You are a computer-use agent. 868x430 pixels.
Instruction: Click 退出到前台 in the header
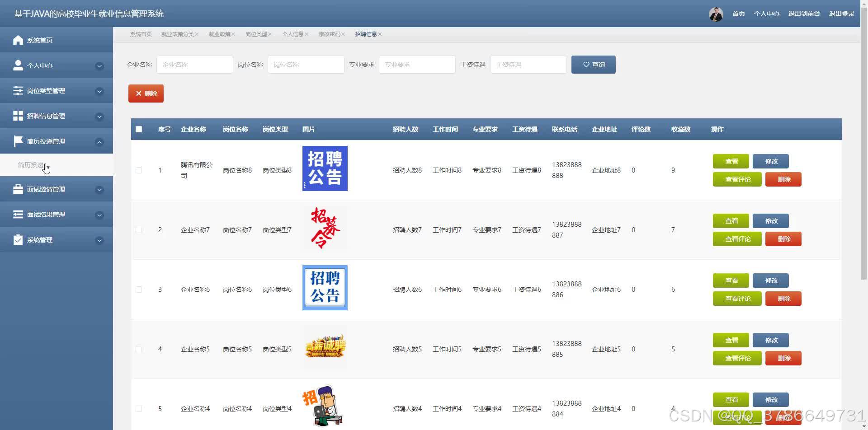(804, 14)
